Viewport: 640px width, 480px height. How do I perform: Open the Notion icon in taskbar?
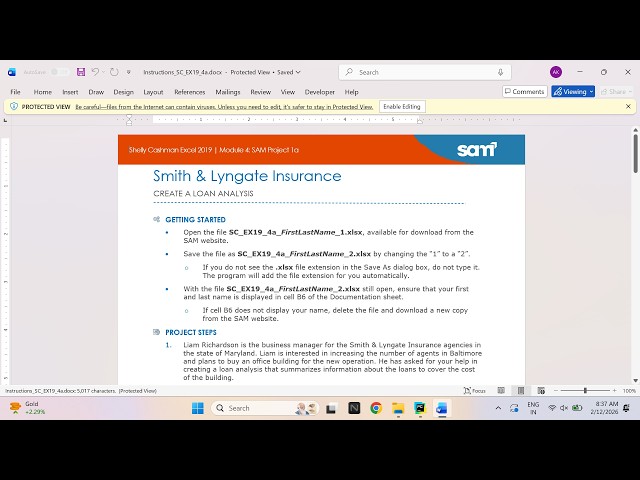tap(354, 408)
